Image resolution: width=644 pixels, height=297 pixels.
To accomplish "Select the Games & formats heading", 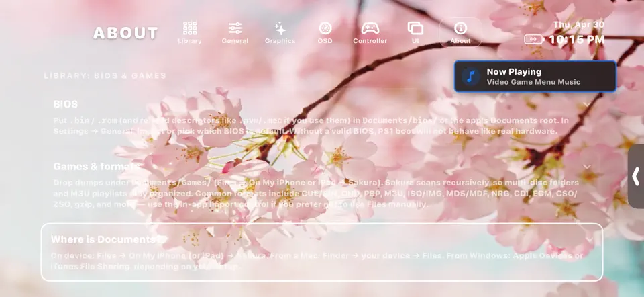I will tap(97, 166).
